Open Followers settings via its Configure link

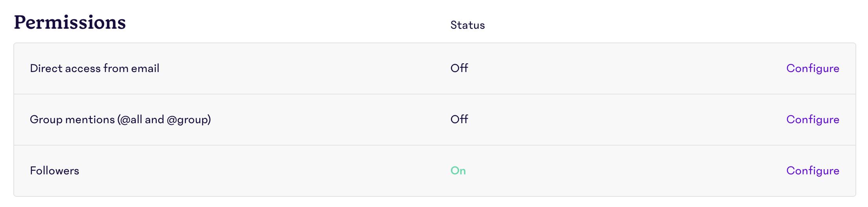(x=813, y=171)
